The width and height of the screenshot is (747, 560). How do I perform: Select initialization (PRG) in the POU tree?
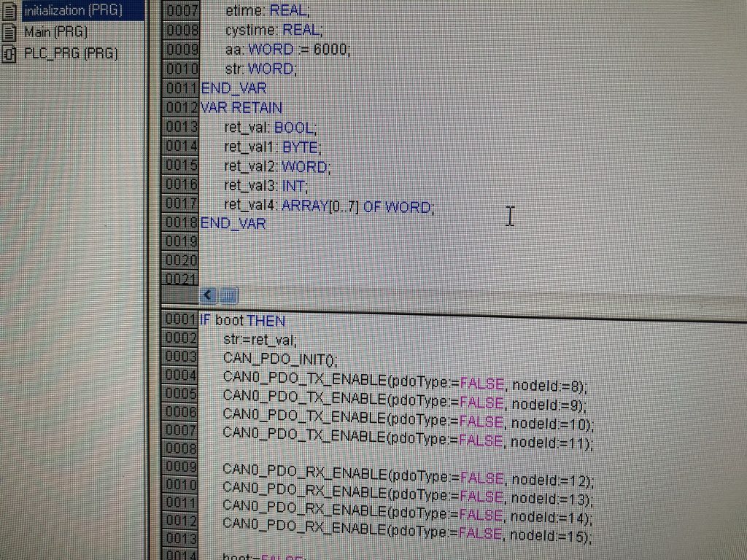pos(72,11)
